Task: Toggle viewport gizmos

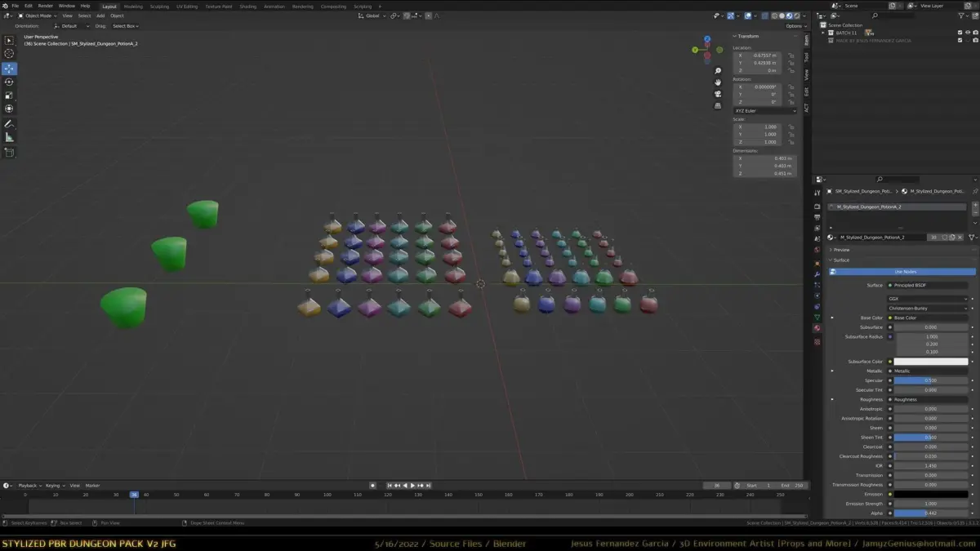Action: tap(732, 16)
